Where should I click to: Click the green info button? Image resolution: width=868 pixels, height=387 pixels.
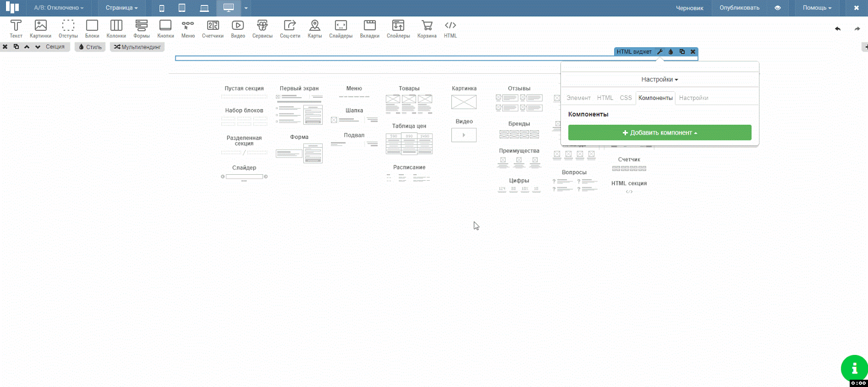(x=854, y=369)
